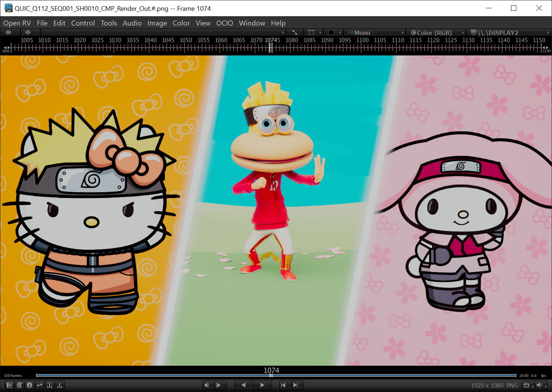Image resolution: width=552 pixels, height=392 pixels.
Task: Click frame 1020 on the top ruler
Action: pos(80,40)
